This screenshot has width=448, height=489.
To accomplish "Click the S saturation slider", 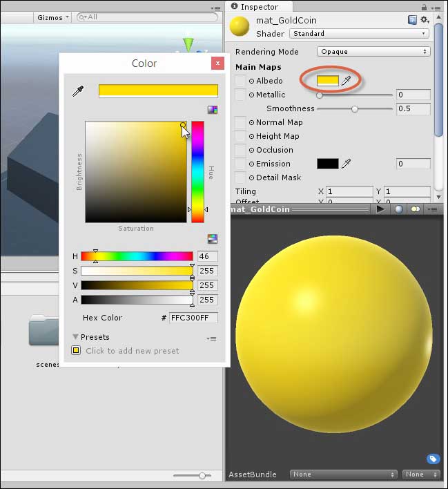I will point(137,271).
